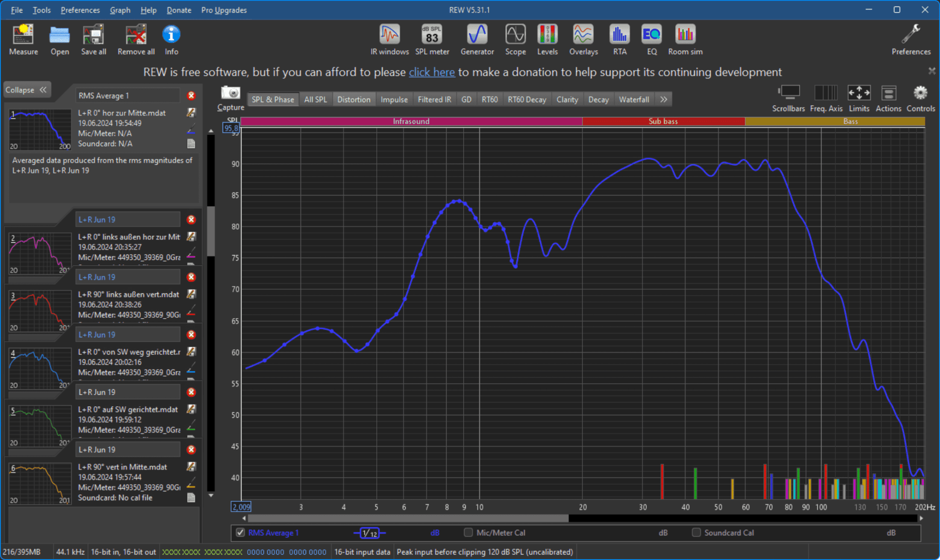Toggle graph Scrollbars

point(789,98)
